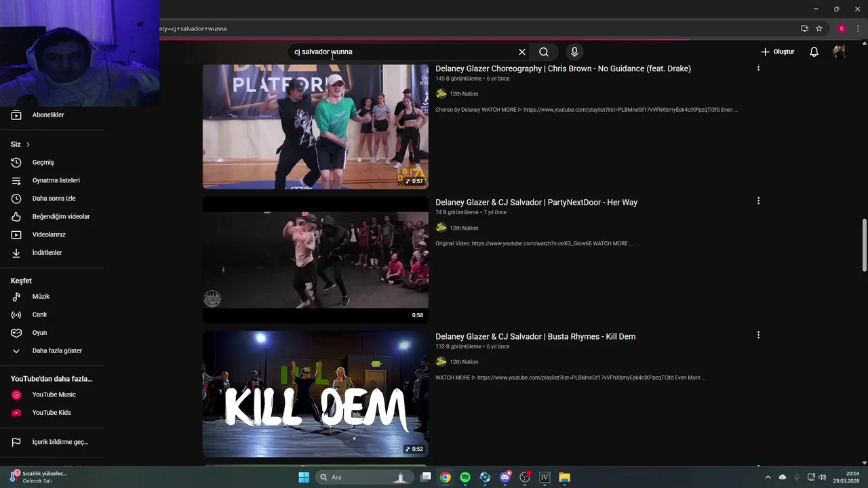Click the magnifier search button
The width and height of the screenshot is (868, 488).
[544, 52]
